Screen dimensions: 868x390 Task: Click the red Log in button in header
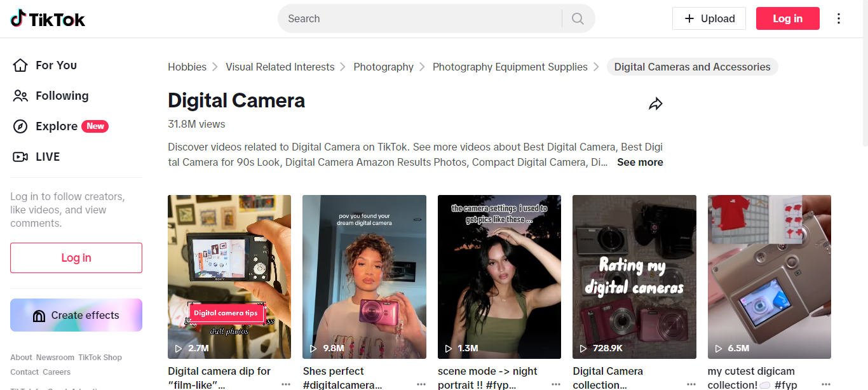[x=787, y=18]
